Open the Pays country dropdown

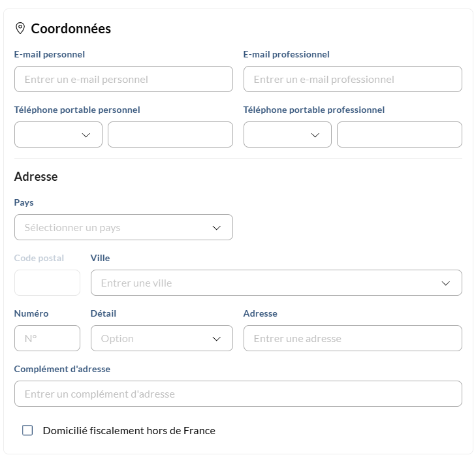[123, 227]
